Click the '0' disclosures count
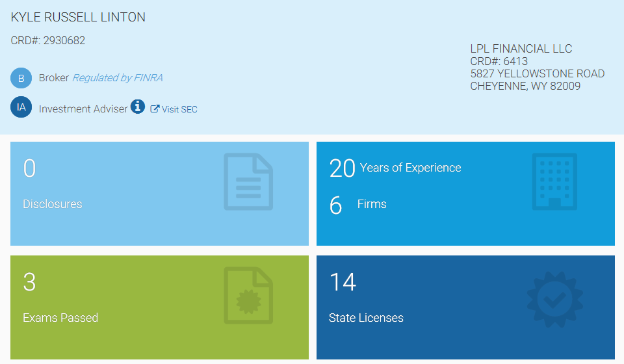 (x=29, y=168)
